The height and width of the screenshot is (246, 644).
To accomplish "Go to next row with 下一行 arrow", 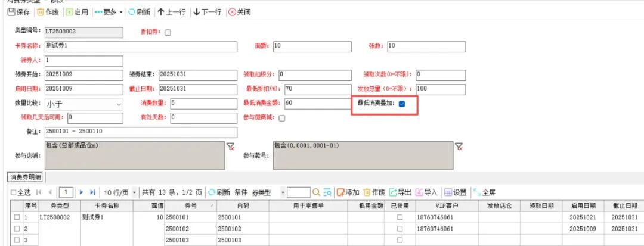I will 197,13.
